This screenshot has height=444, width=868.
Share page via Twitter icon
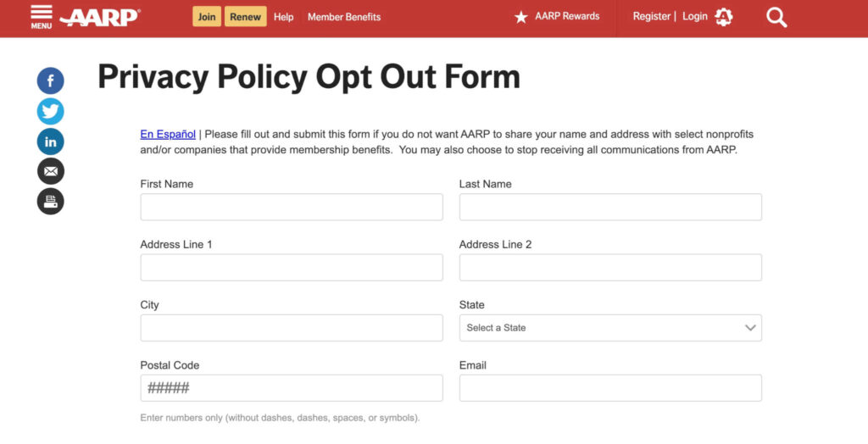pyautogui.click(x=51, y=111)
